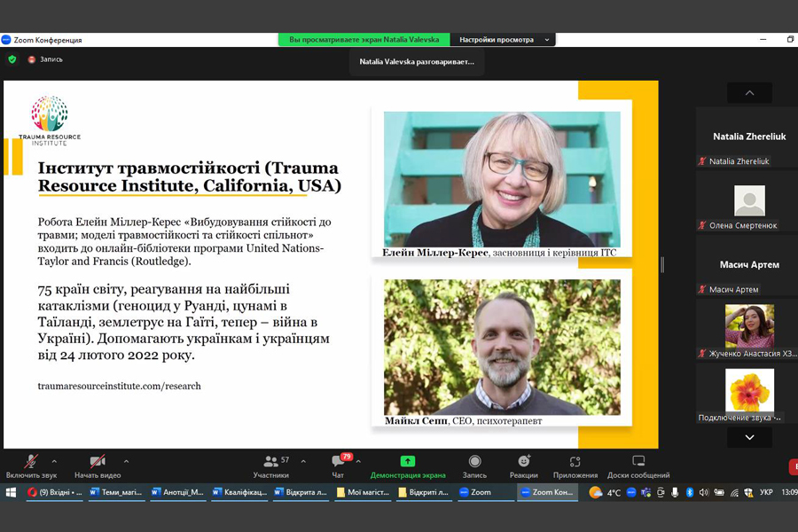Select Олена Смертенюк participant tile
Viewport: 798px width, 532px height.
click(748, 201)
